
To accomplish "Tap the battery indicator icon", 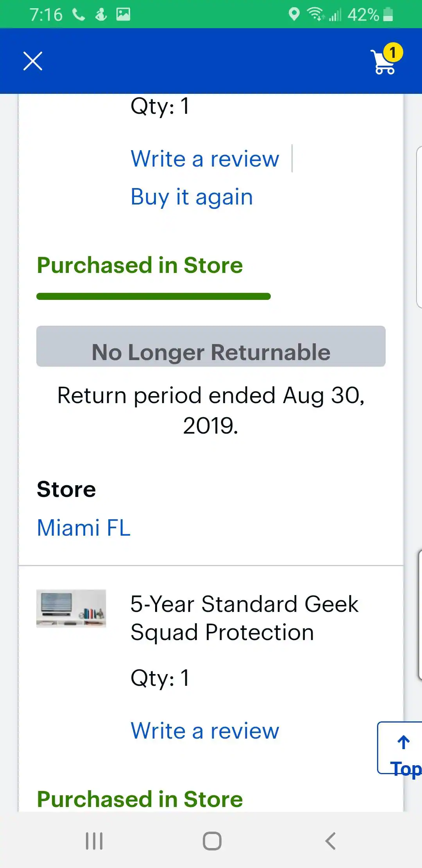I will click(388, 14).
